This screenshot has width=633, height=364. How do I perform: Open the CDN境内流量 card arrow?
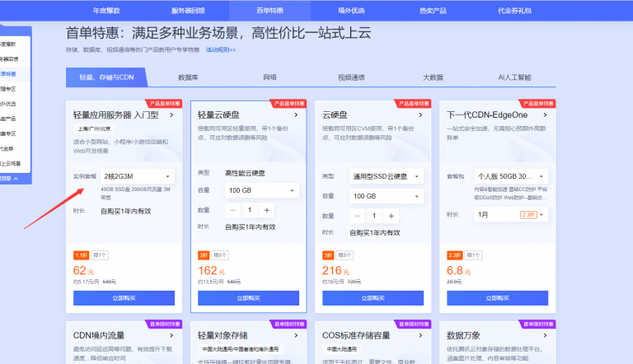[x=171, y=335]
